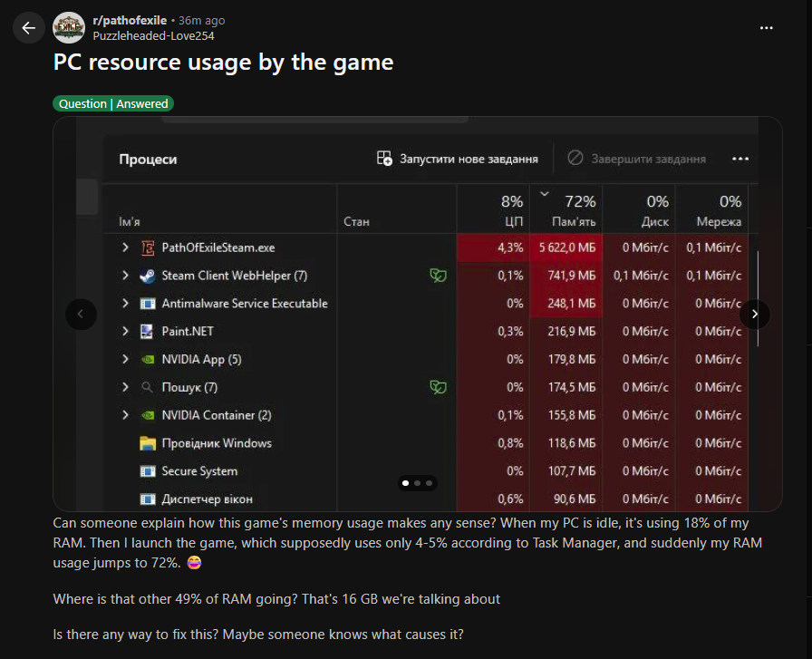Expand the PathOfExileSteam.exe process group
This screenshot has height=659, width=812.
125,247
